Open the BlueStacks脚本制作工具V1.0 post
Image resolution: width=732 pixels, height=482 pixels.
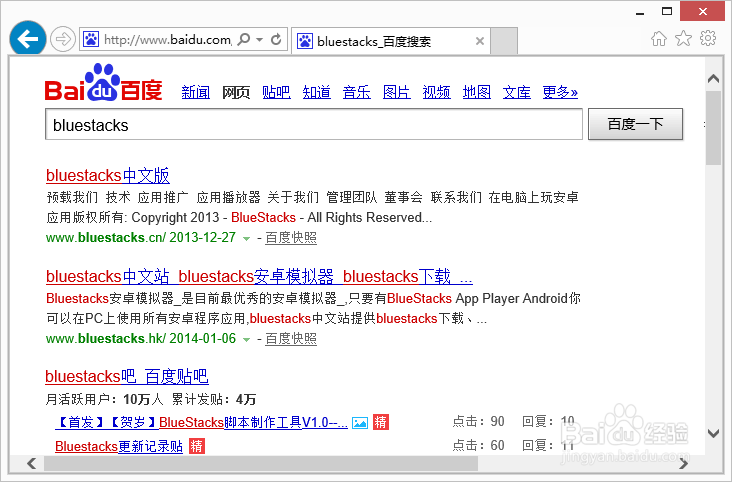(201, 423)
